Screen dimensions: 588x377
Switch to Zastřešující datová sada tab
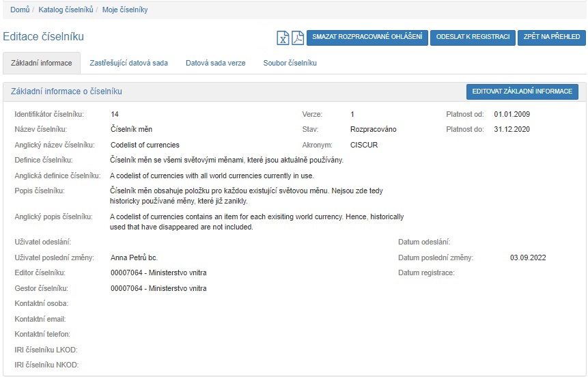pyautogui.click(x=128, y=63)
